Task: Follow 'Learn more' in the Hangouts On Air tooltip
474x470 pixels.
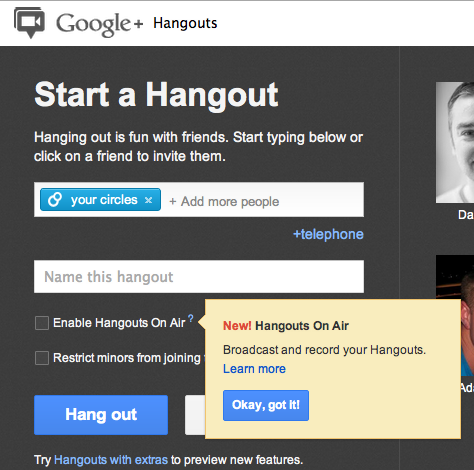Action: pyautogui.click(x=254, y=369)
